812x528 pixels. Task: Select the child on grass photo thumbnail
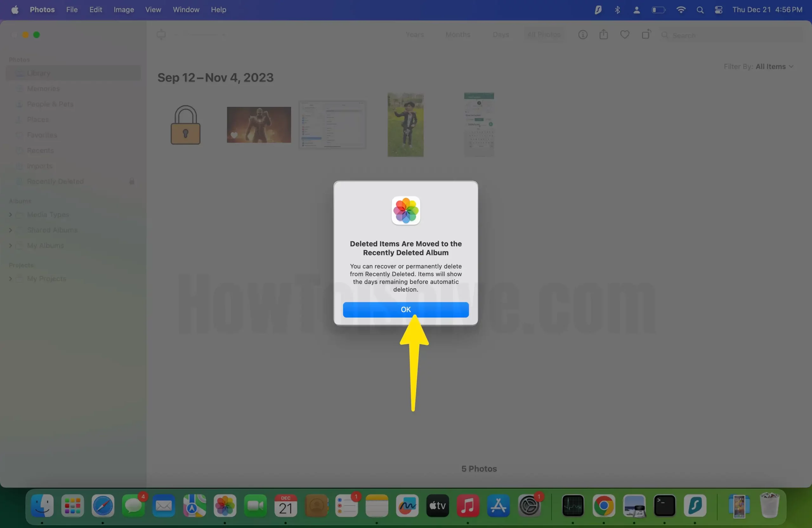pos(406,125)
